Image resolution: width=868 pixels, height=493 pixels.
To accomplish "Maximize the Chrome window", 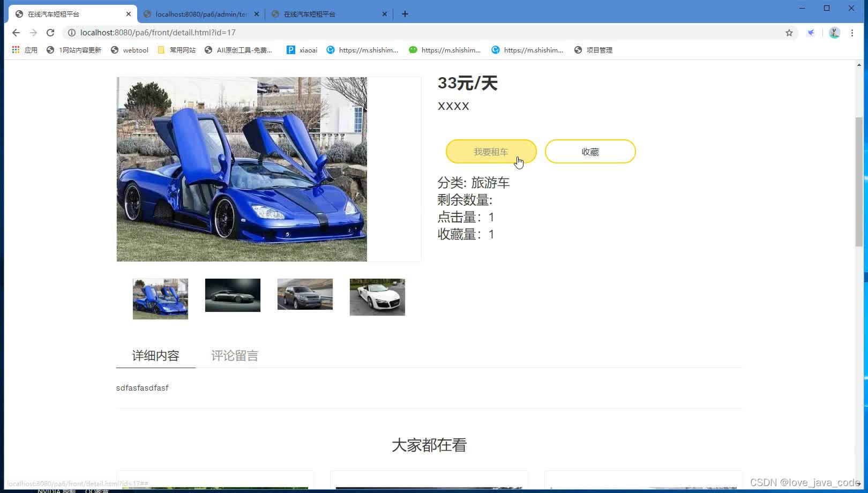I will (827, 8).
